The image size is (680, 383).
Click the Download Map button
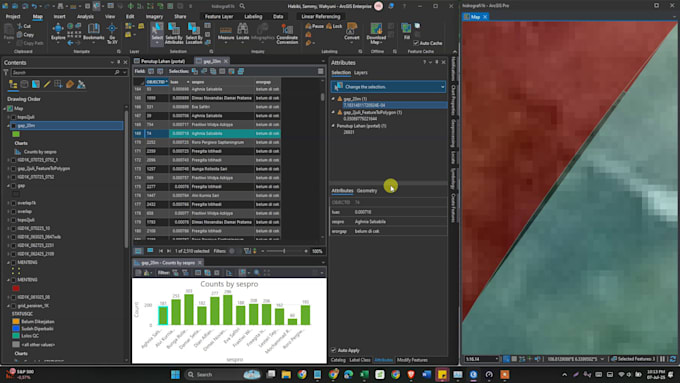point(376,33)
